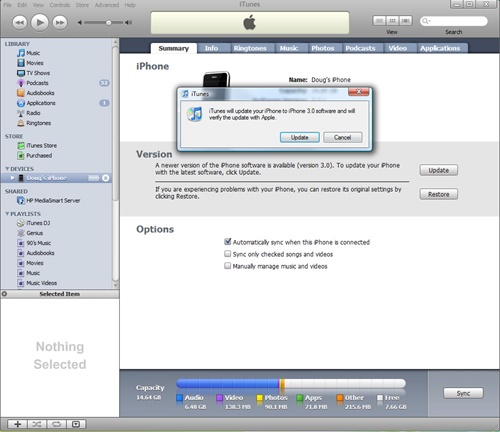The width and height of the screenshot is (500, 432).
Task: Close the iTunes dialog with X
Action: click(359, 92)
